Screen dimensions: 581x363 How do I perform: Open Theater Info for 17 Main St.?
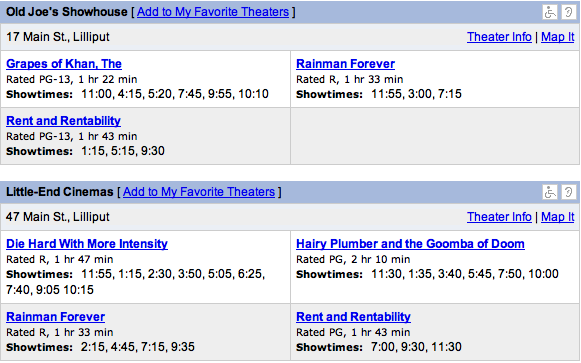pos(499,37)
